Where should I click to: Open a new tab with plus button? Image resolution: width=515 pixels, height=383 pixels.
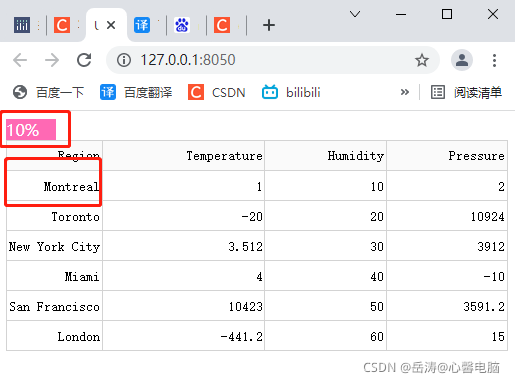269,25
